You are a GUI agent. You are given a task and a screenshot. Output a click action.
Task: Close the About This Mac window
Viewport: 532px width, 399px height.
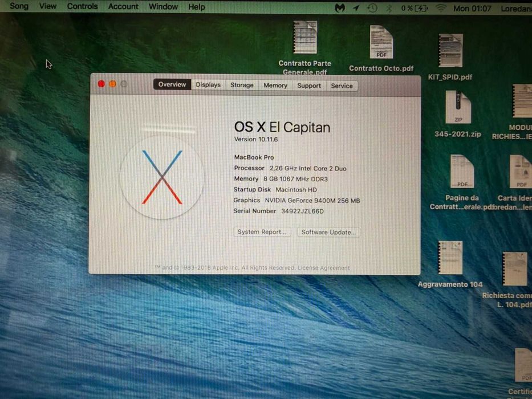[101, 84]
